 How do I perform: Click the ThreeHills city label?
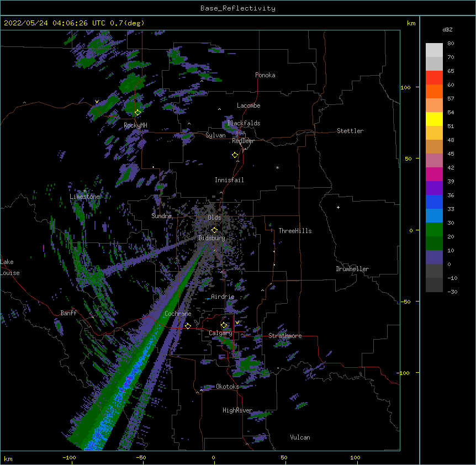pyautogui.click(x=295, y=231)
